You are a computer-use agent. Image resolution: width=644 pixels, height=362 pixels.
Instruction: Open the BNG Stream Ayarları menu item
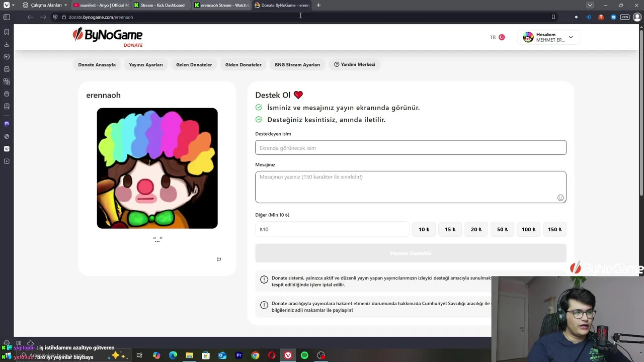[x=297, y=64]
